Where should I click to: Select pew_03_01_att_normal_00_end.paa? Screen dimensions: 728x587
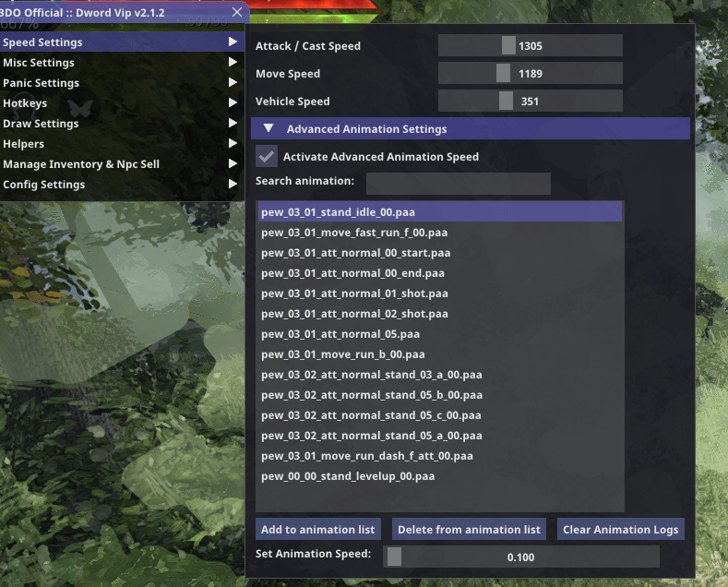(x=440, y=273)
